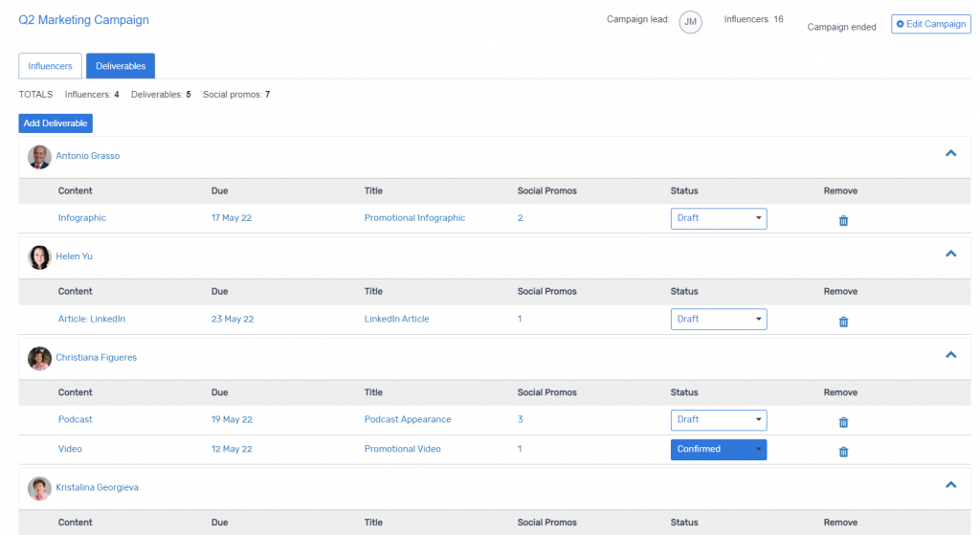
Task: Collapse Helen Yu's deliverables section
Action: click(x=950, y=254)
